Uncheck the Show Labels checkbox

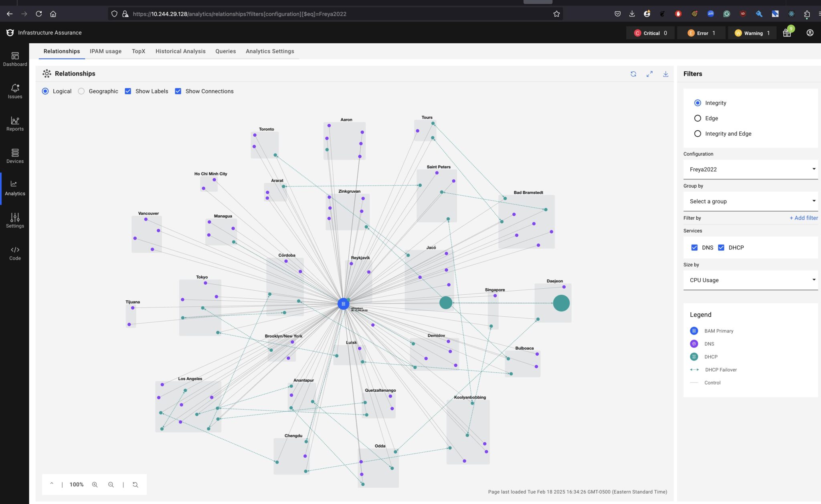(x=128, y=91)
